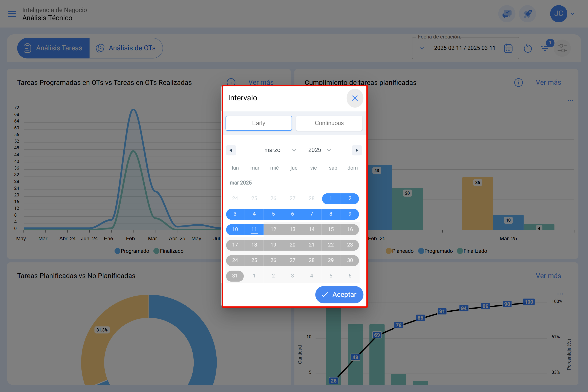
Task: Click the 28 Finalizado bar for Feb. 25
Action: [407, 209]
